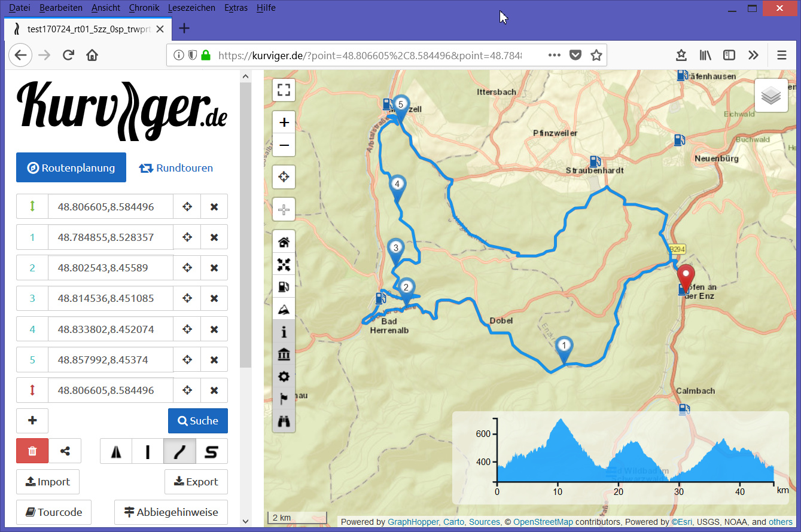Remove waypoint 3 with its X button
This screenshot has height=532, width=801.
(x=214, y=298)
